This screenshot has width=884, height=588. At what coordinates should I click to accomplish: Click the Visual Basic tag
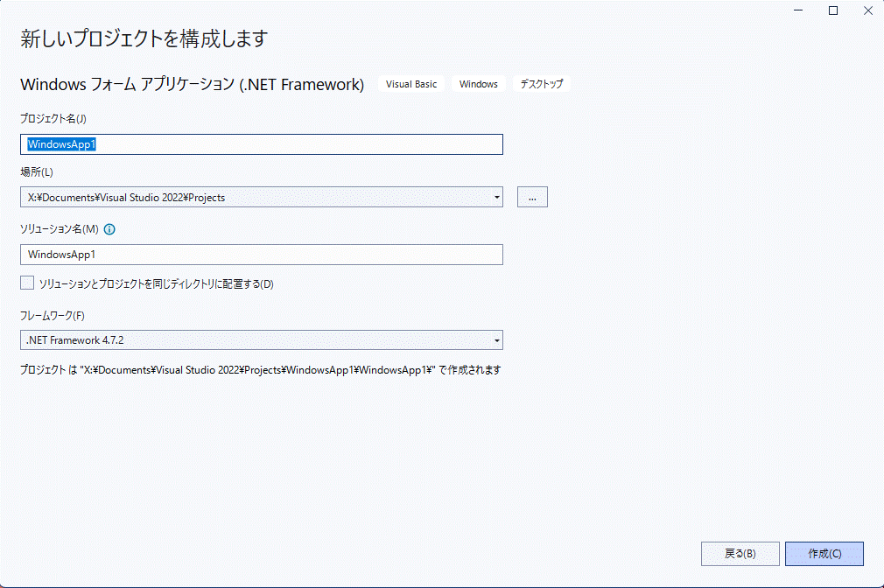click(x=411, y=84)
